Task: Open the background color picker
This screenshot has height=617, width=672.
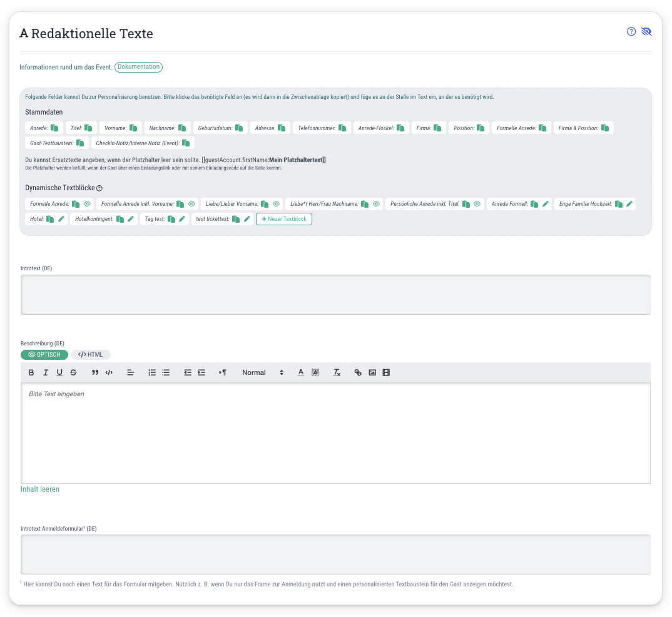Action: coord(315,372)
